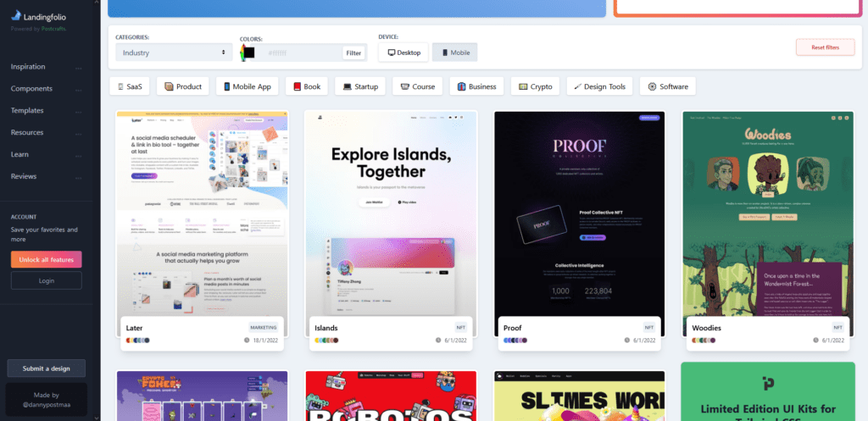Screen dimensions: 868x421
Task: Open the Postcrafts link
Action: [x=53, y=28]
